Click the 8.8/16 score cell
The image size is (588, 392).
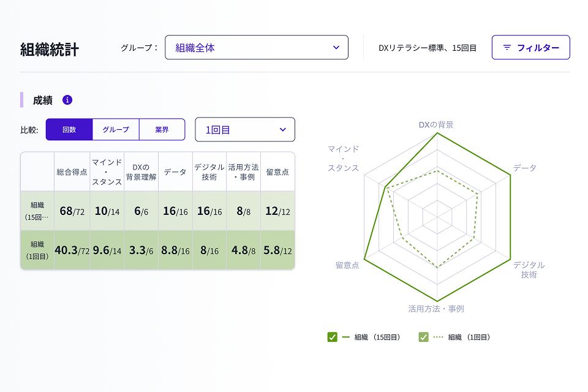tap(175, 250)
